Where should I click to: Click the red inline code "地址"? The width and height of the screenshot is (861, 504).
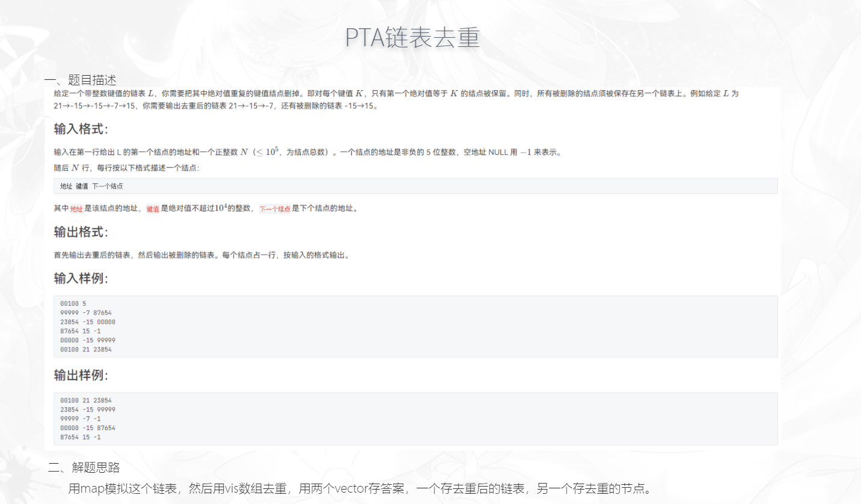[x=76, y=209]
